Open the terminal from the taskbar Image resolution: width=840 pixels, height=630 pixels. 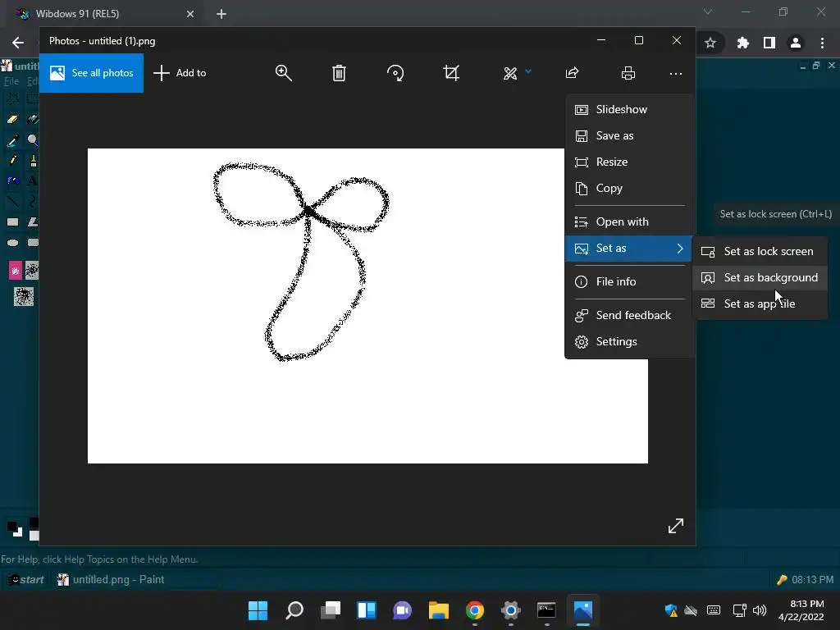tap(546, 610)
